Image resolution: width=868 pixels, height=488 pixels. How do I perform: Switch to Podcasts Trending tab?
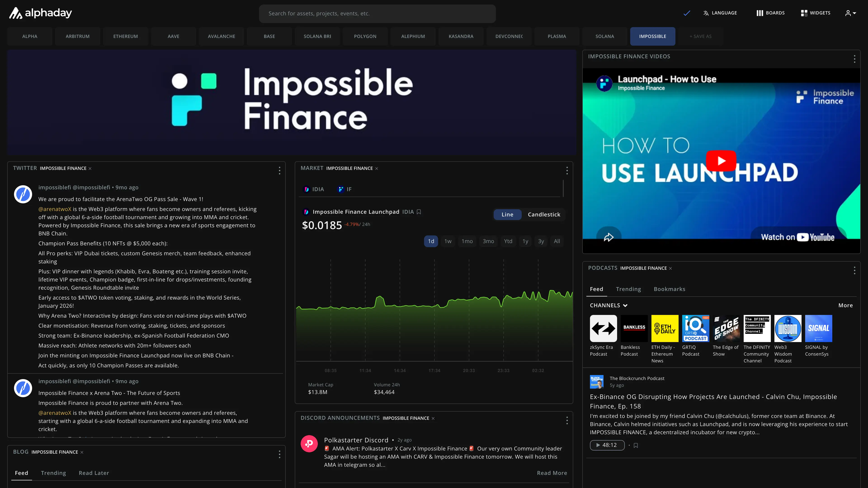pos(628,289)
